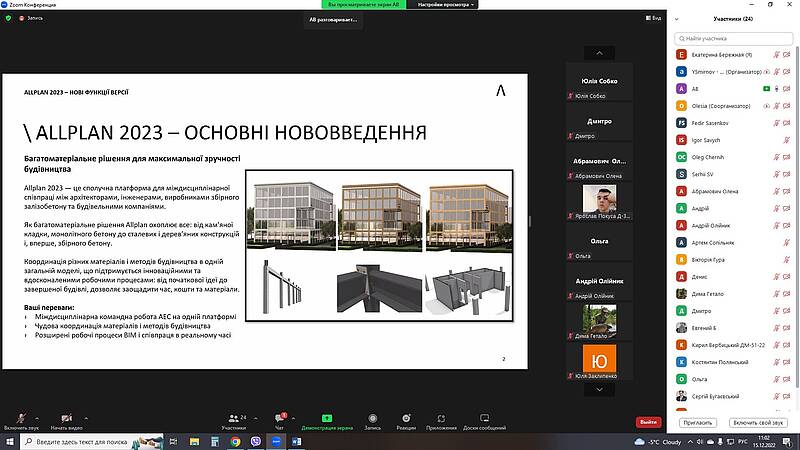Focus the Найти участника search field
This screenshot has height=450, width=800.
click(733, 38)
